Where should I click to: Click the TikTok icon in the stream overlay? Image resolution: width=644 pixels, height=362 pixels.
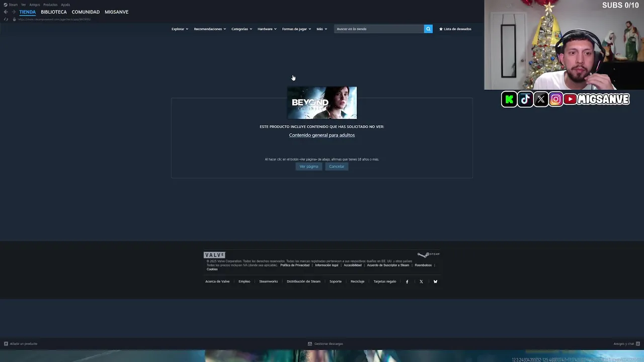(525, 100)
